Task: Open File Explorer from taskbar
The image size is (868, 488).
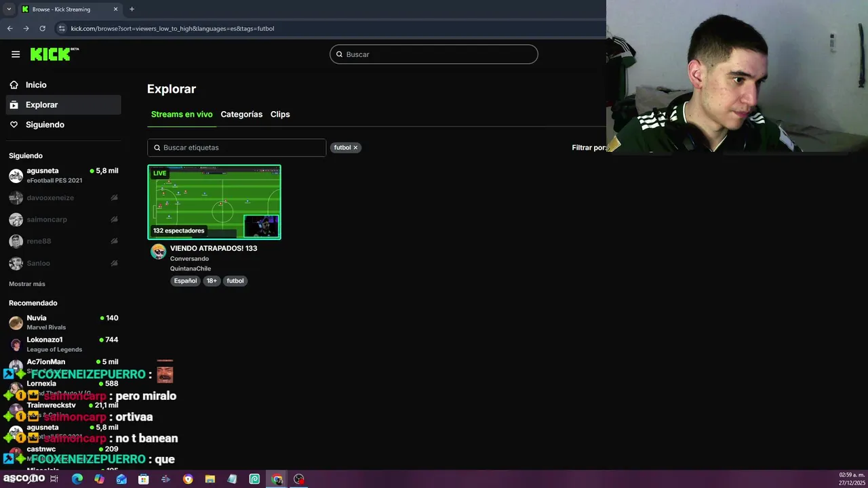Action: tap(210, 479)
